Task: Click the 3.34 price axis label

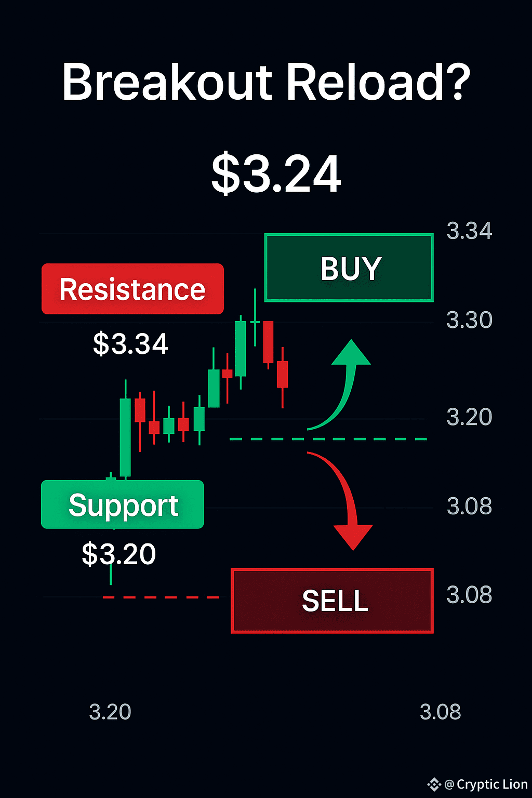Action: pyautogui.click(x=470, y=231)
